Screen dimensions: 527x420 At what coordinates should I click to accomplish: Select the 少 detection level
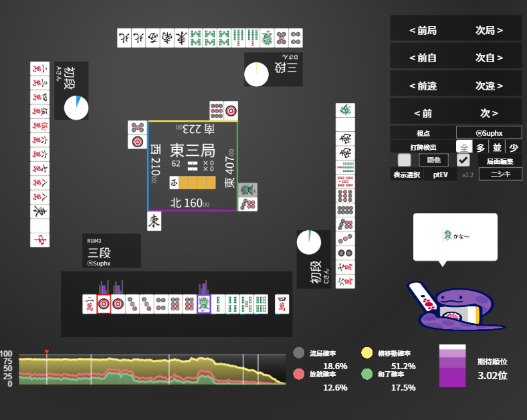[x=514, y=147]
